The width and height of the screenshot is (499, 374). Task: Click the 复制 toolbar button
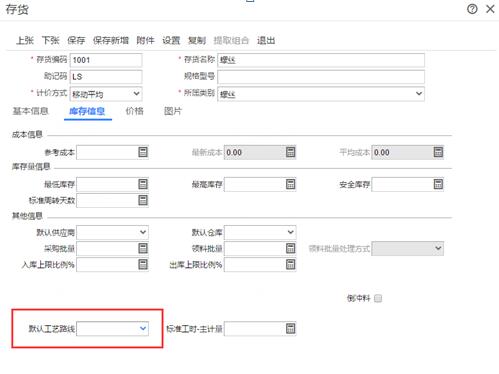point(197,40)
